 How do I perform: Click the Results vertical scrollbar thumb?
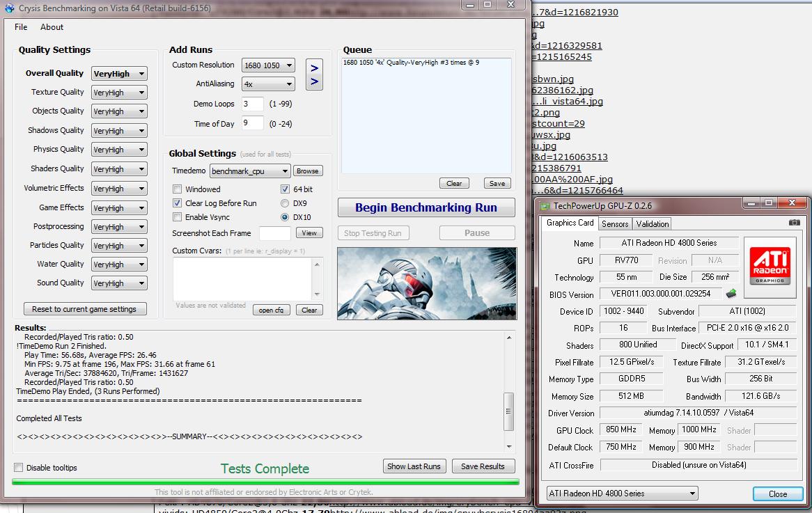508,411
